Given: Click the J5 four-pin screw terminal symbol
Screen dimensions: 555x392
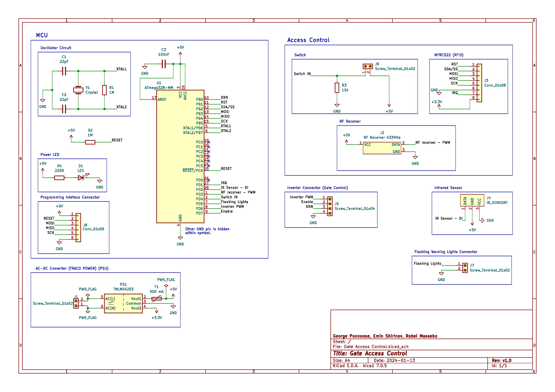Looking at the screenshot, I should pos(330,206).
